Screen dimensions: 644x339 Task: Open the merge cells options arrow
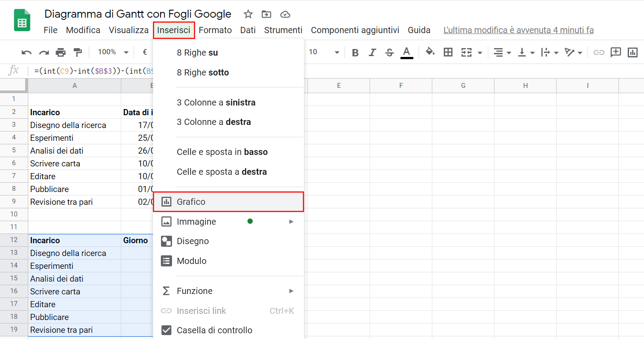pos(479,53)
